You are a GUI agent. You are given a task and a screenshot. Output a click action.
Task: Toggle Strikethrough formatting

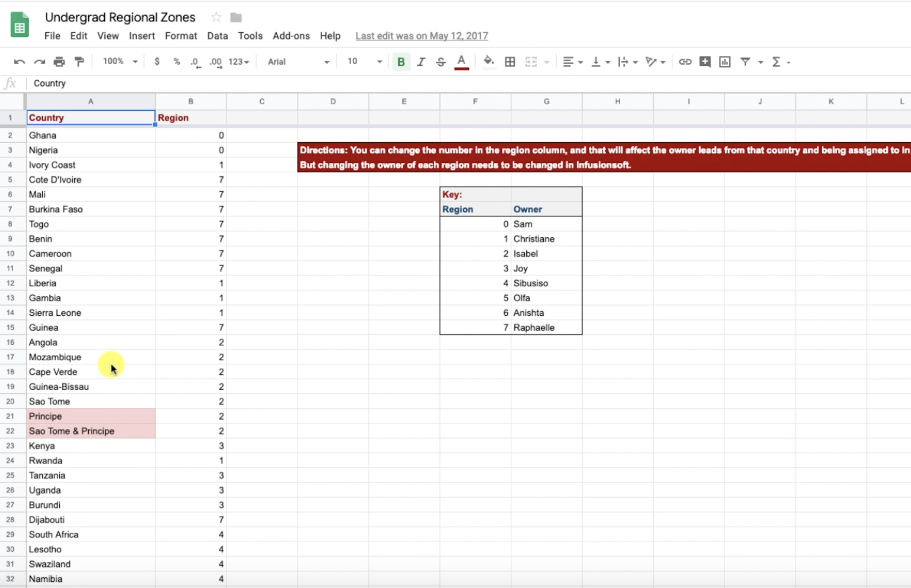[441, 62]
